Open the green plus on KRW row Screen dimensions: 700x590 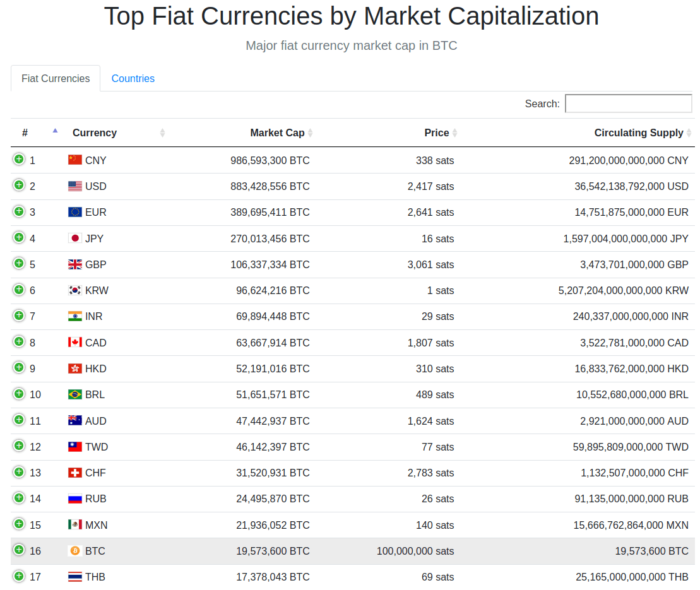pos(19,290)
